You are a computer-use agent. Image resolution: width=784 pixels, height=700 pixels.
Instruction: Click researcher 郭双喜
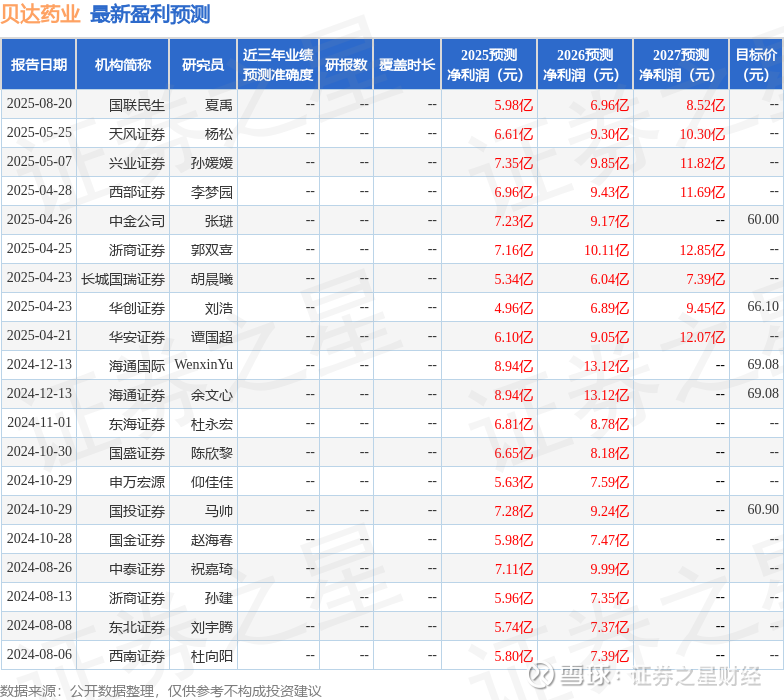[x=212, y=250]
